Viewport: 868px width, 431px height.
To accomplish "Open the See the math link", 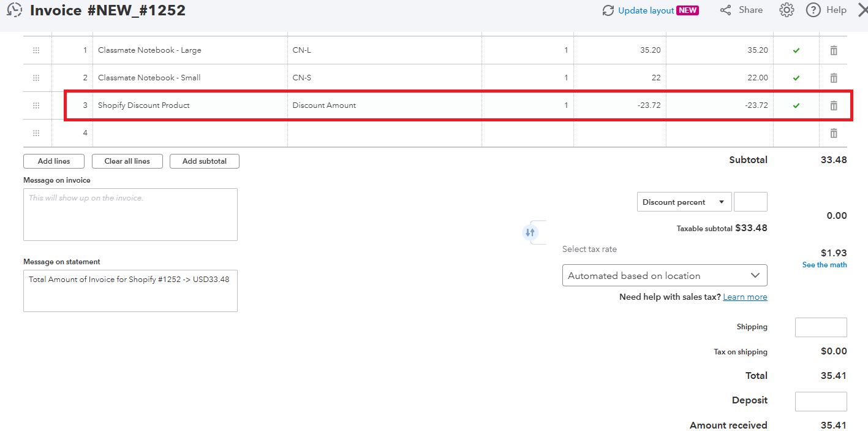I will click(825, 265).
